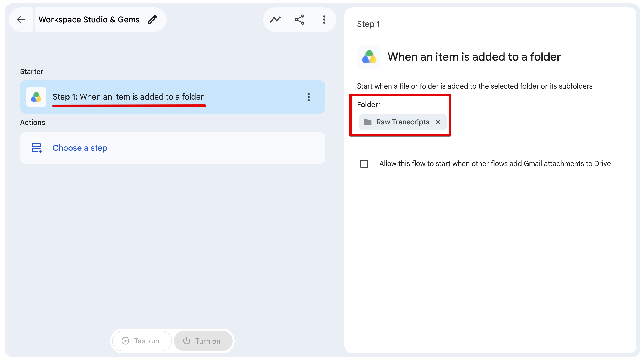Open the top toolbar three-dot menu
This screenshot has height=362, width=644.
tap(324, 19)
